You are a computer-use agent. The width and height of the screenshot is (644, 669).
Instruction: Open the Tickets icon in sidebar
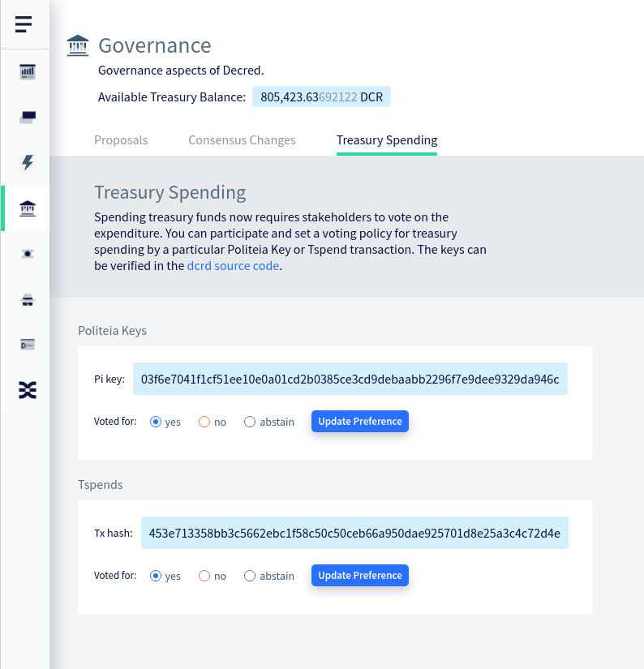point(28,254)
